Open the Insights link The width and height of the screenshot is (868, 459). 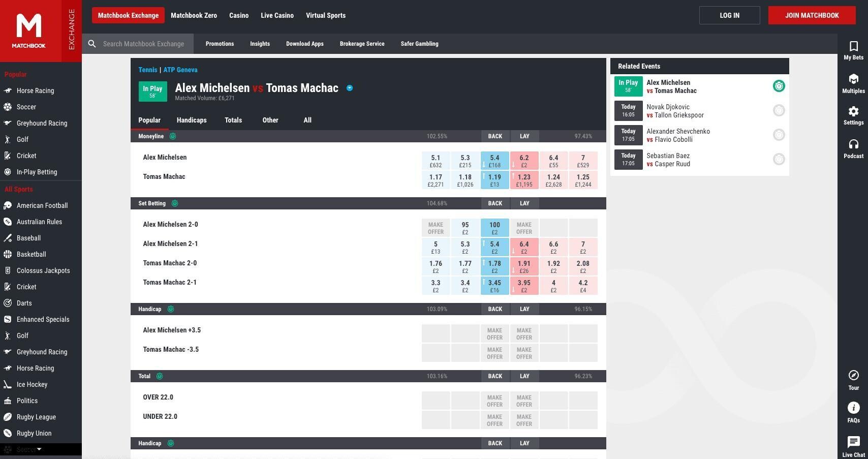point(260,44)
